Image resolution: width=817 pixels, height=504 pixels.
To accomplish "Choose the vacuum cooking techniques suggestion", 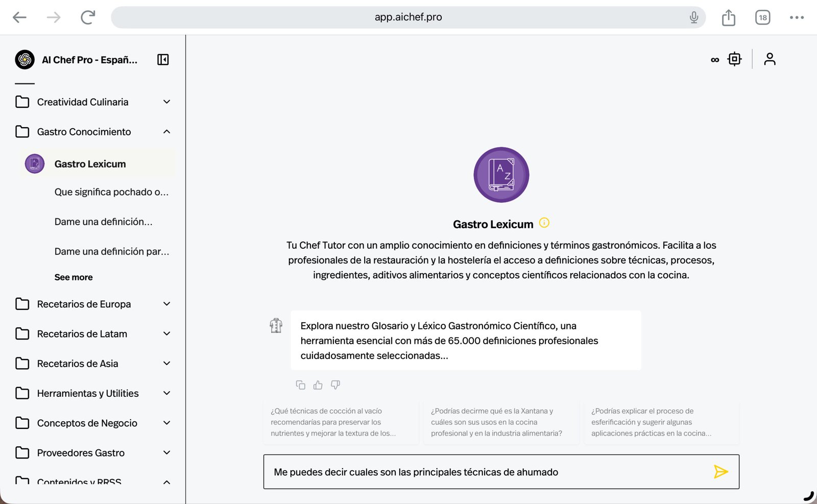I will 341,422.
